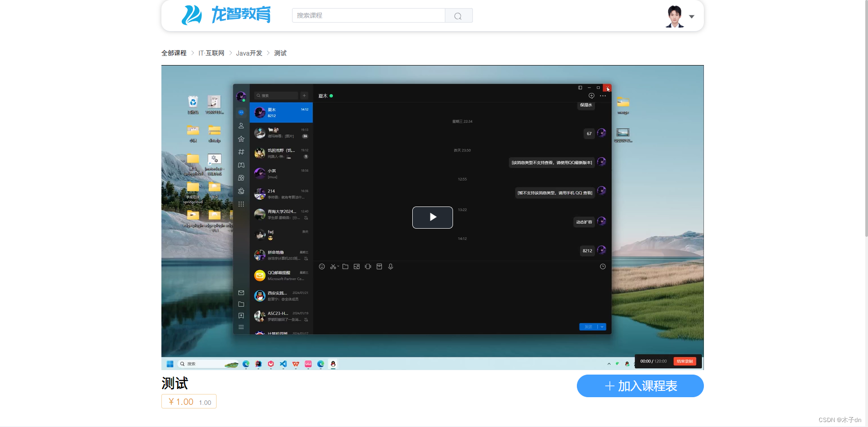This screenshot has height=427, width=868.
Task: Focus the 搜索课程 search input field
Action: click(x=368, y=15)
